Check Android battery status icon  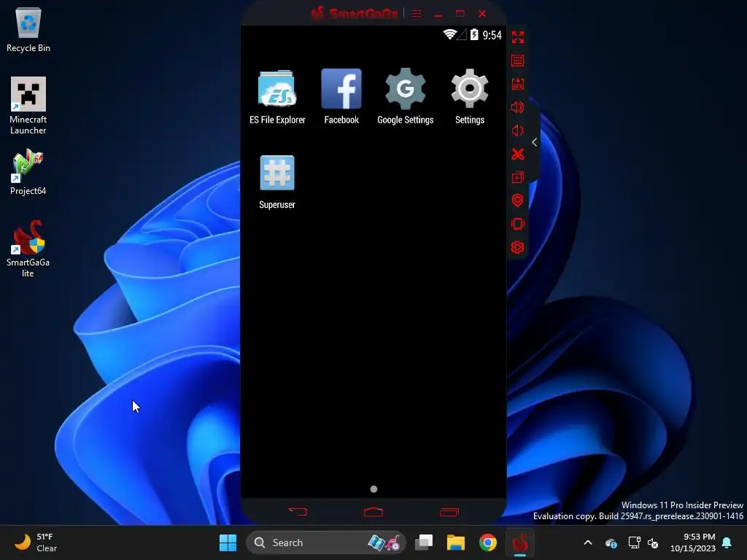pos(474,34)
